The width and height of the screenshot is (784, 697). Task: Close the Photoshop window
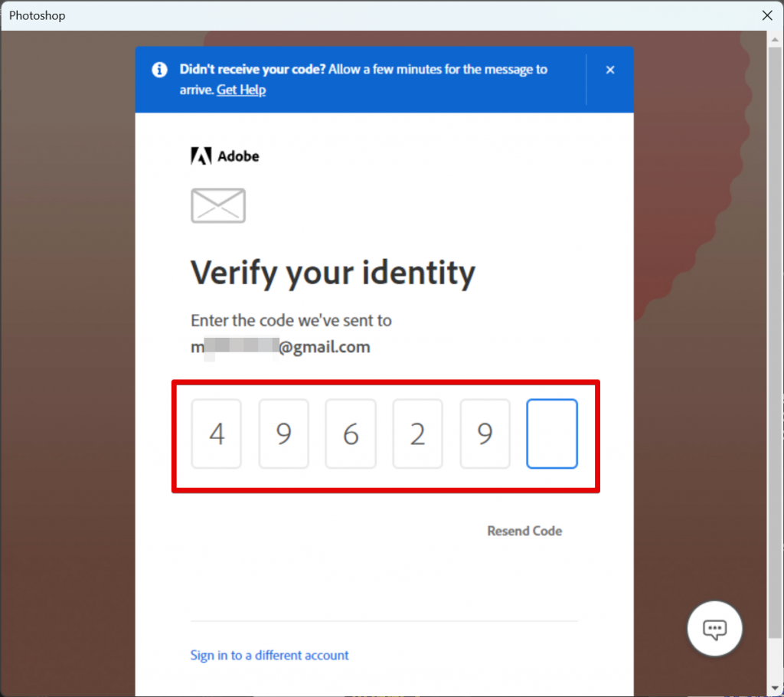pyautogui.click(x=766, y=15)
